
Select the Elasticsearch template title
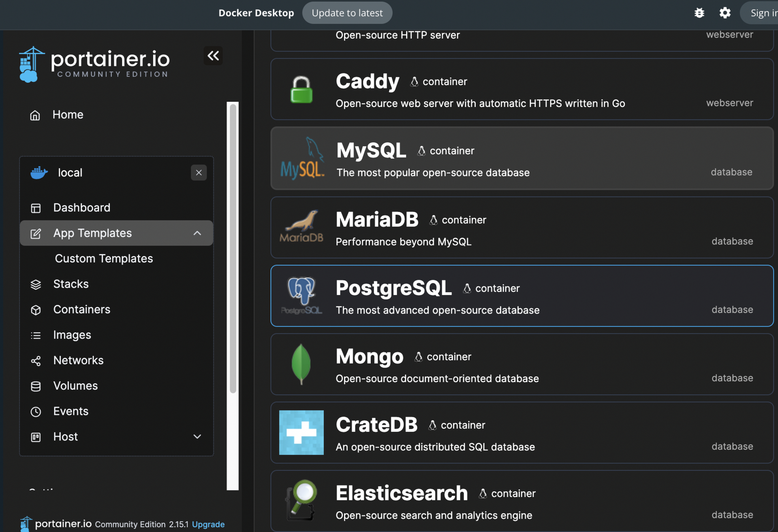click(402, 493)
